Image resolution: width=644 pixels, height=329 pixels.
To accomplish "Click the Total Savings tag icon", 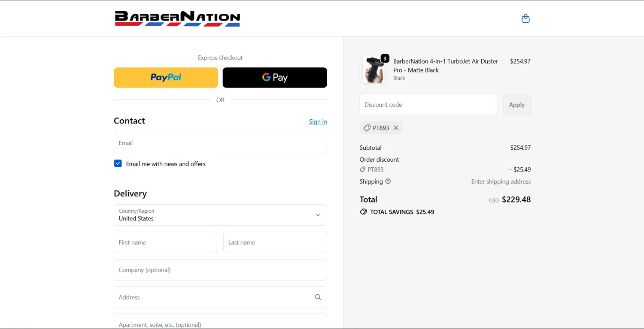I will (363, 212).
